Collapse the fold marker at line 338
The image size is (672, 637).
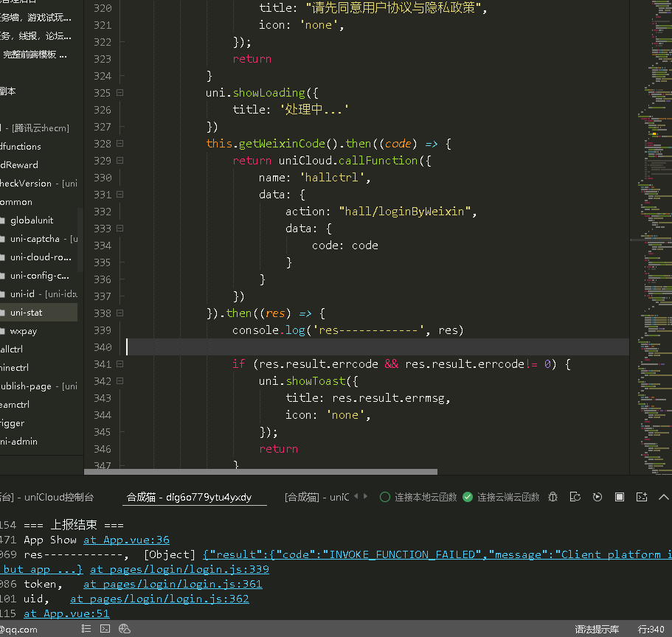pyautogui.click(x=119, y=313)
